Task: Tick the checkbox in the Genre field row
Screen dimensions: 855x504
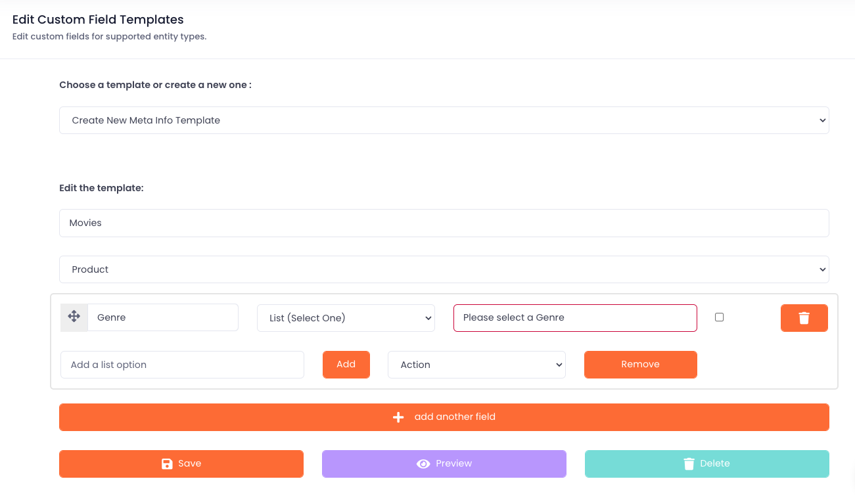Action: [719, 317]
